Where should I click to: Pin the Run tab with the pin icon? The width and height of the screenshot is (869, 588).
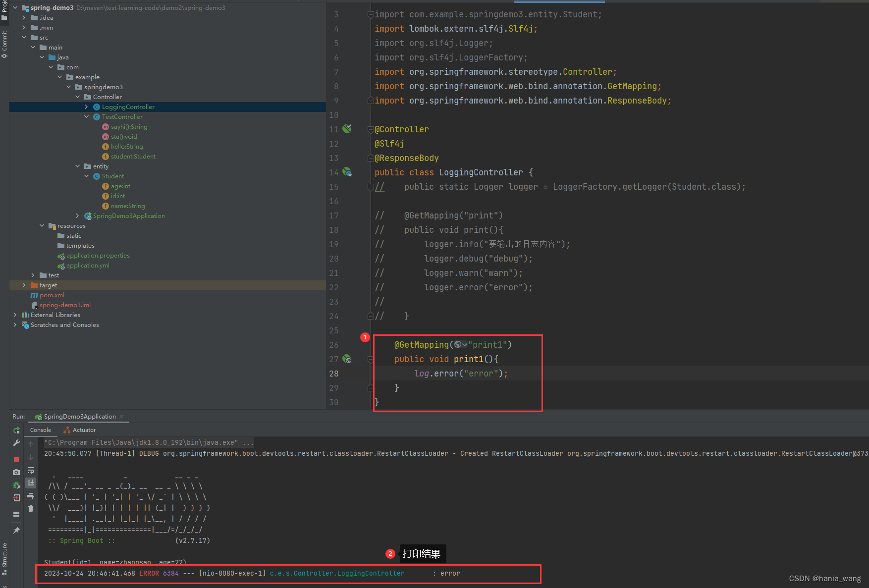16,531
